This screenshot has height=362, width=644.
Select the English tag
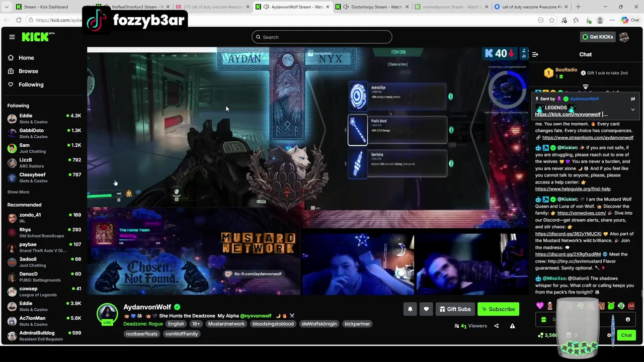pyautogui.click(x=176, y=324)
